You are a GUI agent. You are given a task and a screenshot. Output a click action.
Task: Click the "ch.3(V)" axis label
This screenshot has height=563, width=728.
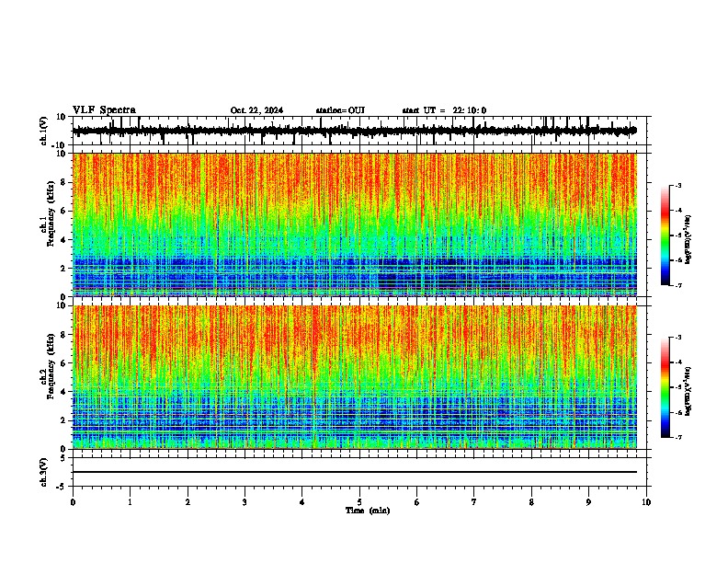coord(44,473)
